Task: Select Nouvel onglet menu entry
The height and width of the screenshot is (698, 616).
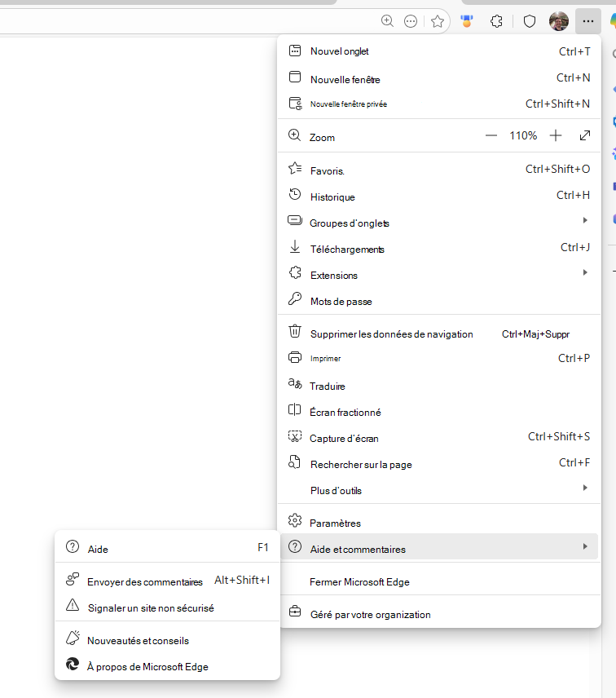Action: click(x=439, y=51)
